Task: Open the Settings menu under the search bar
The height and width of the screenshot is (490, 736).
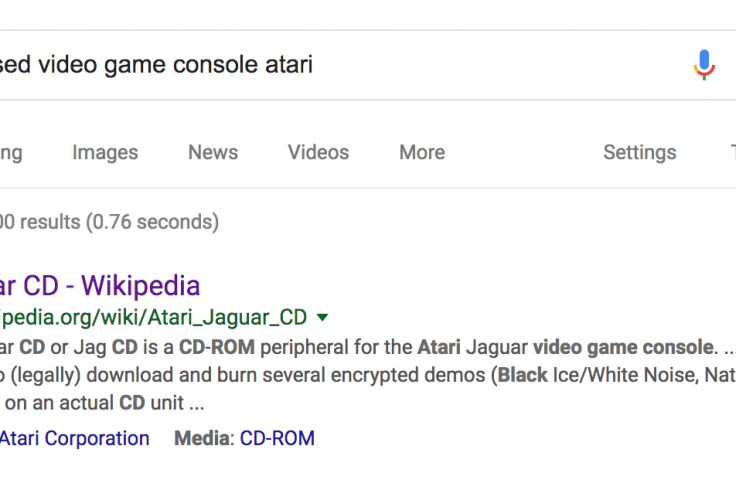Action: point(639,152)
